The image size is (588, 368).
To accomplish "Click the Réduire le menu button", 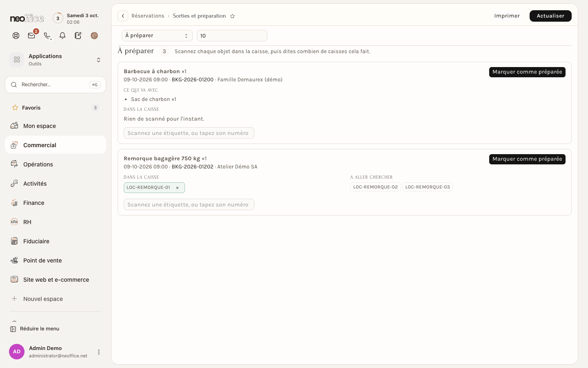I will tap(35, 329).
